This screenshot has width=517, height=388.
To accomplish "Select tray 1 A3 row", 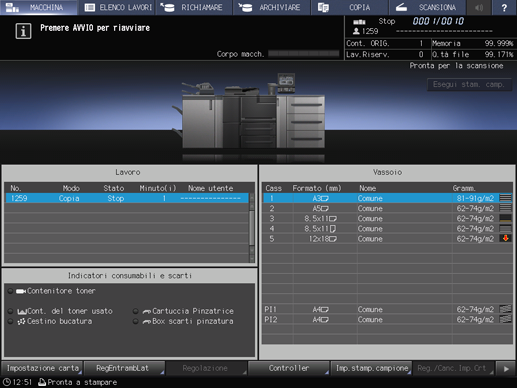I will 388,198.
